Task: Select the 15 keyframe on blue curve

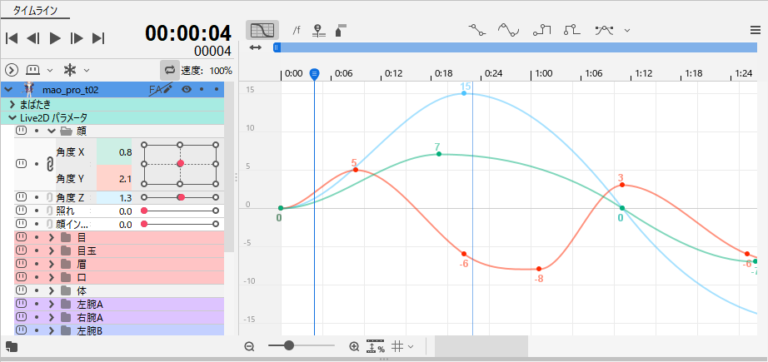Action: [464, 93]
